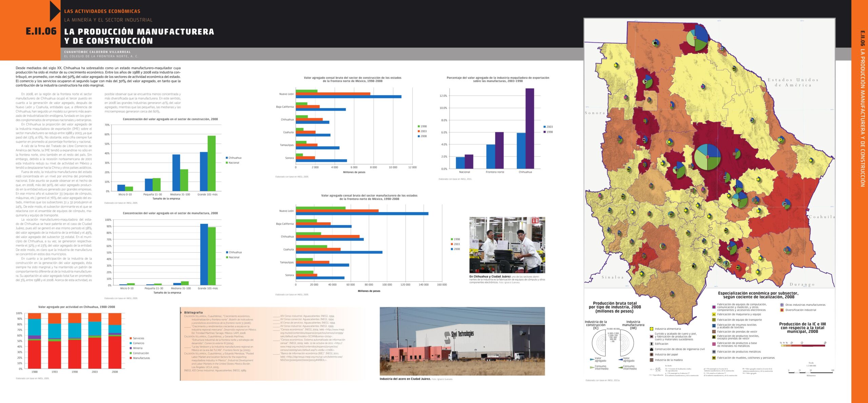Click the Servicios legend swatch in Chihuahua chart

(131, 338)
